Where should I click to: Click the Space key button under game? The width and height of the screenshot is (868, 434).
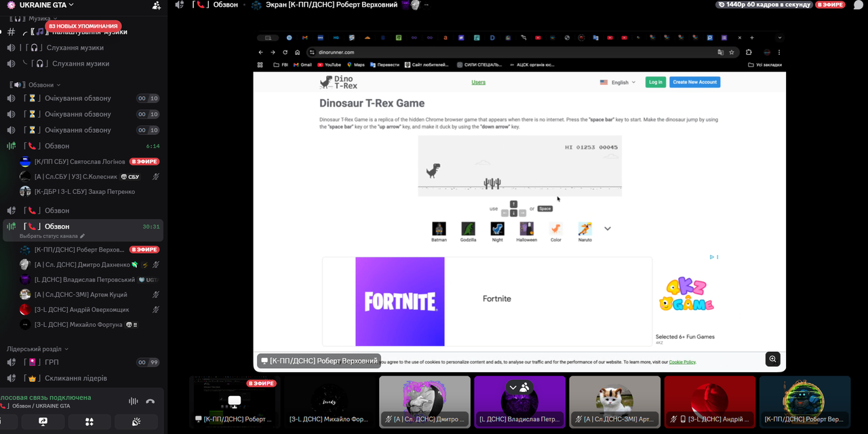545,209
